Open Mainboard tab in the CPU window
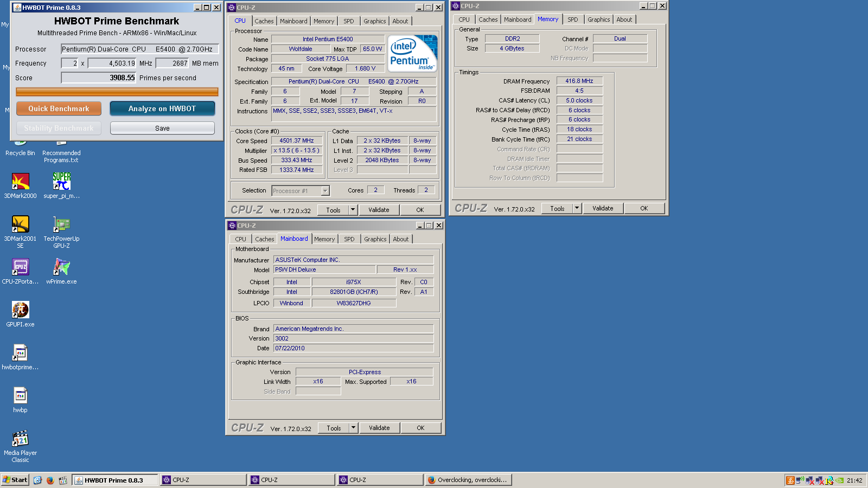868x488 pixels. (x=293, y=21)
